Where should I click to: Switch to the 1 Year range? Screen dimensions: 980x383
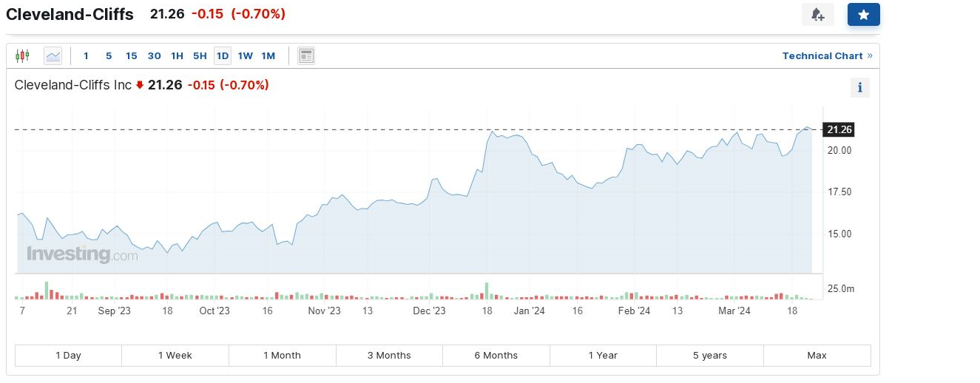(x=603, y=356)
